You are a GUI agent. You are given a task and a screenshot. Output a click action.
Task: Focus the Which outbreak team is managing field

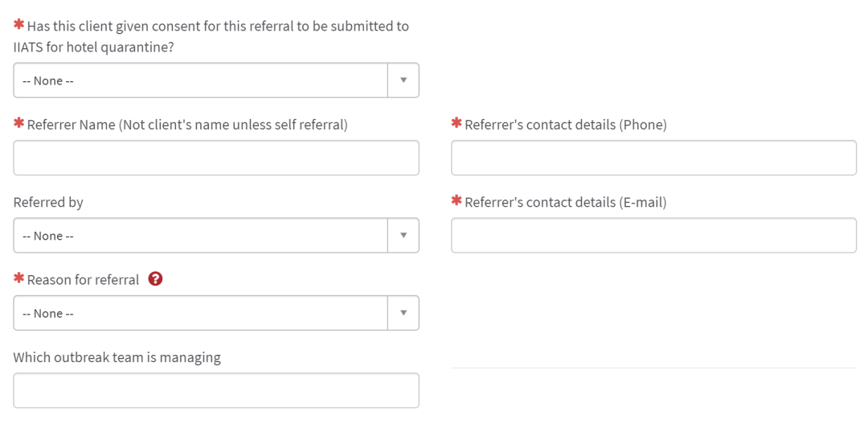[216, 391]
